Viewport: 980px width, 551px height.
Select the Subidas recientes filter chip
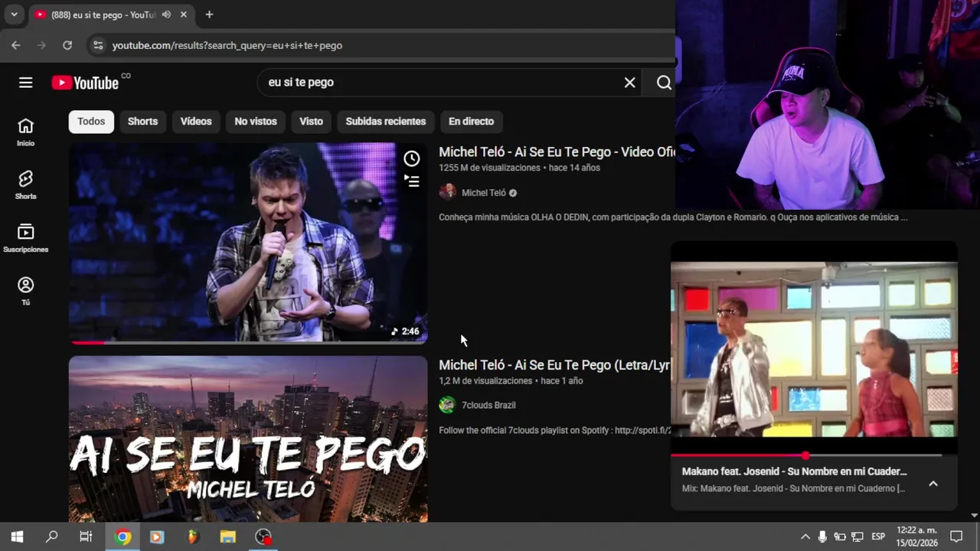click(385, 122)
